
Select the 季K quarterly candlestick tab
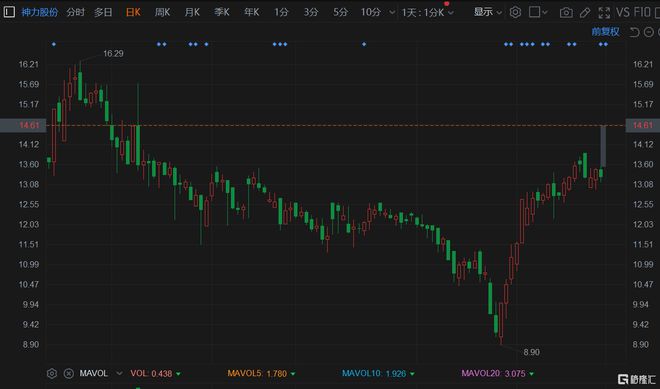(x=222, y=12)
